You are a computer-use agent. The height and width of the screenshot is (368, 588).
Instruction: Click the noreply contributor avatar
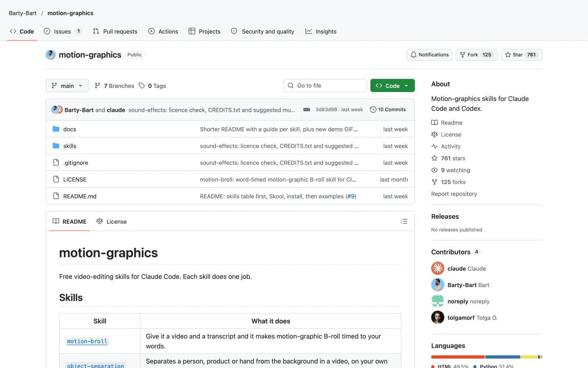[438, 301]
